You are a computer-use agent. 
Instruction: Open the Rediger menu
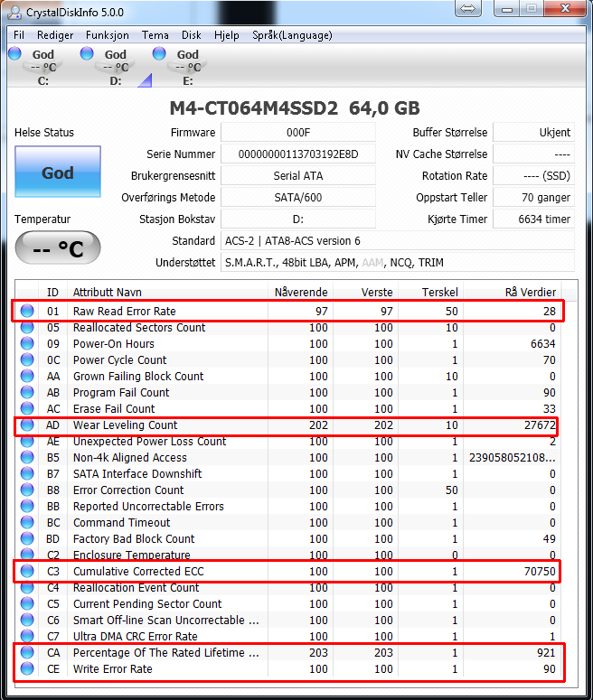coord(55,35)
